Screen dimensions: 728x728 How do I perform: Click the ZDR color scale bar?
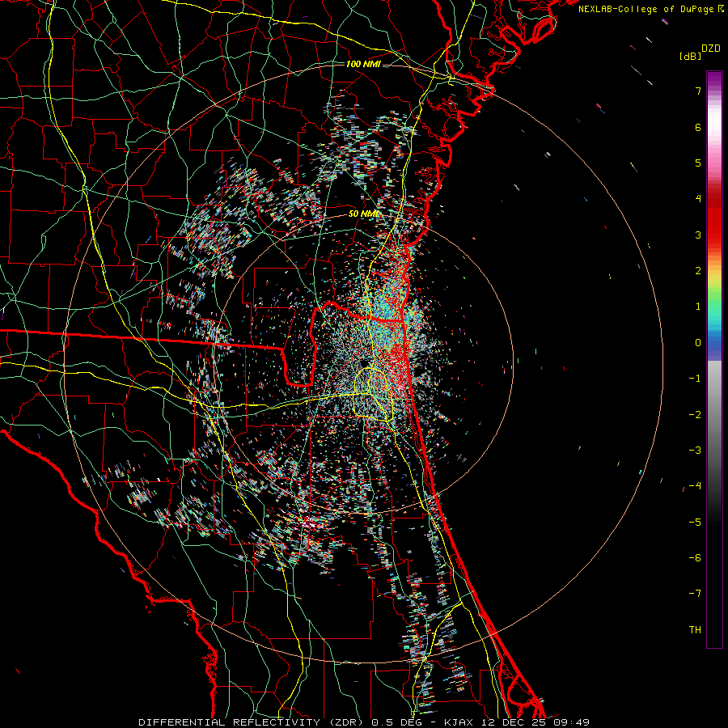pos(714,359)
